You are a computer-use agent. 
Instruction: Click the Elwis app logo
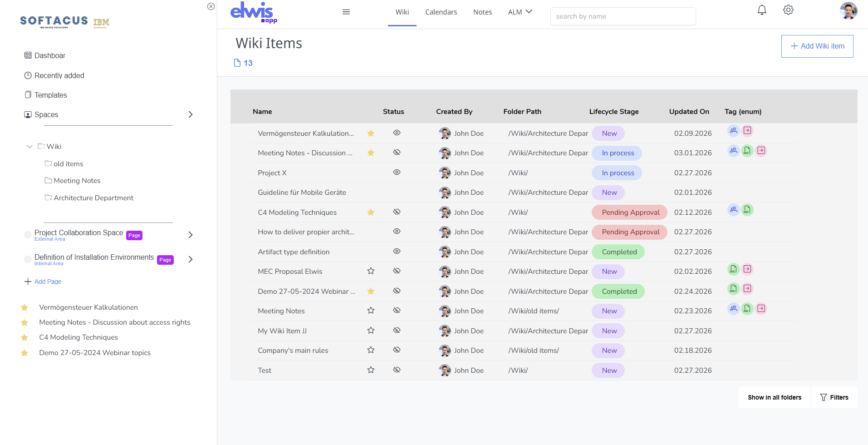(x=253, y=12)
